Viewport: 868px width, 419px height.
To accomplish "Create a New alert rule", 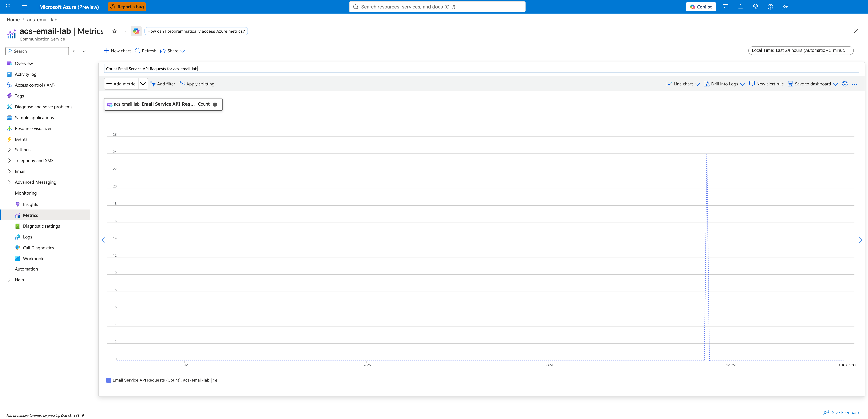I will tap(766, 84).
